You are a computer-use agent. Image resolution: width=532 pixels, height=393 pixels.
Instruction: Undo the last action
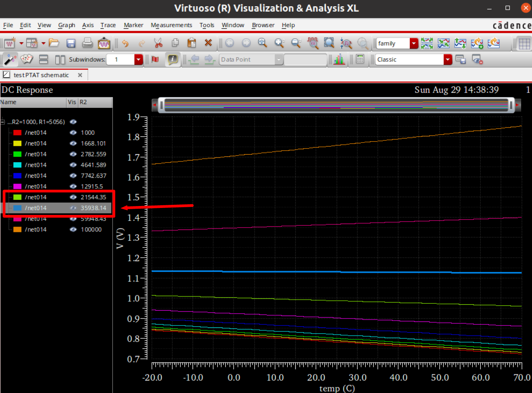tap(125, 43)
